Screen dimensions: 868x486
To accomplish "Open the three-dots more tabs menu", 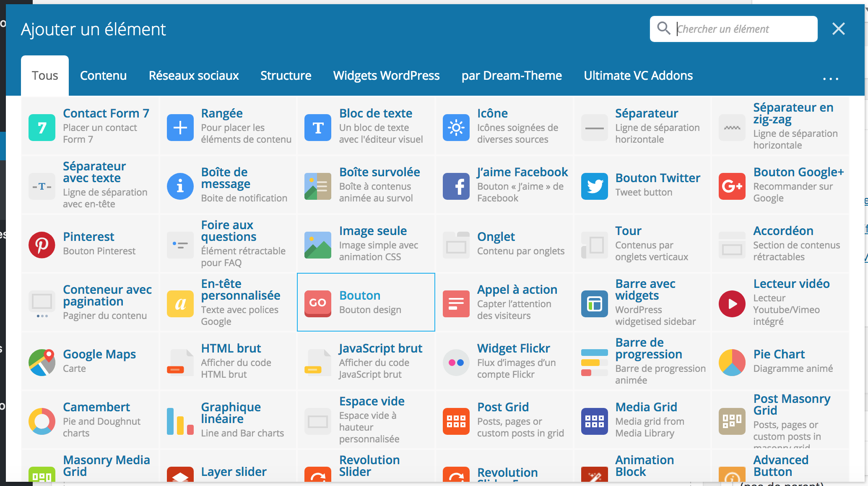I will point(830,78).
